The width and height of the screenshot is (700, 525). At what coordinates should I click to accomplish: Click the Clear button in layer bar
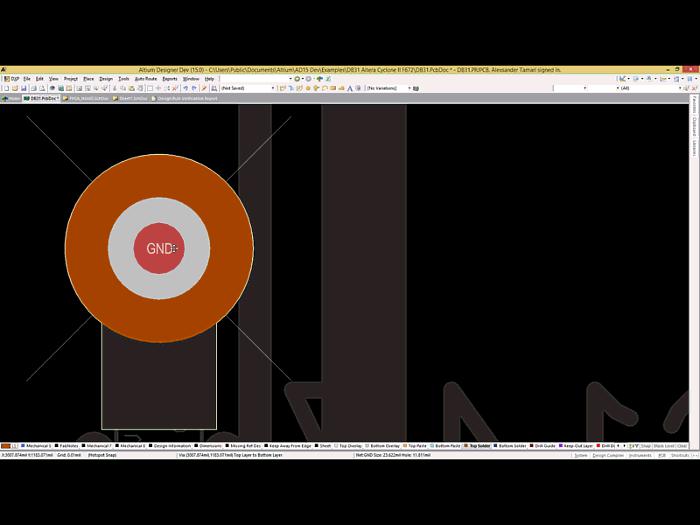coord(682,446)
